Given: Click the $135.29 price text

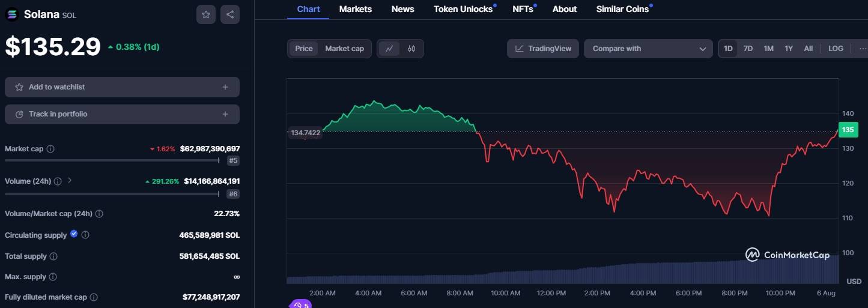Looking at the screenshot, I should [53, 47].
